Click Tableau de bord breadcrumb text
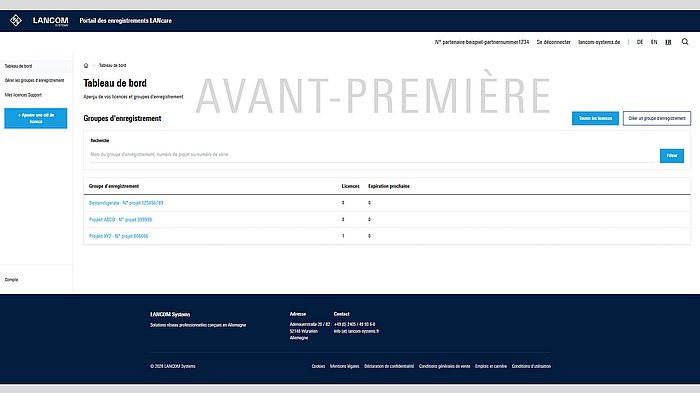 coord(112,65)
